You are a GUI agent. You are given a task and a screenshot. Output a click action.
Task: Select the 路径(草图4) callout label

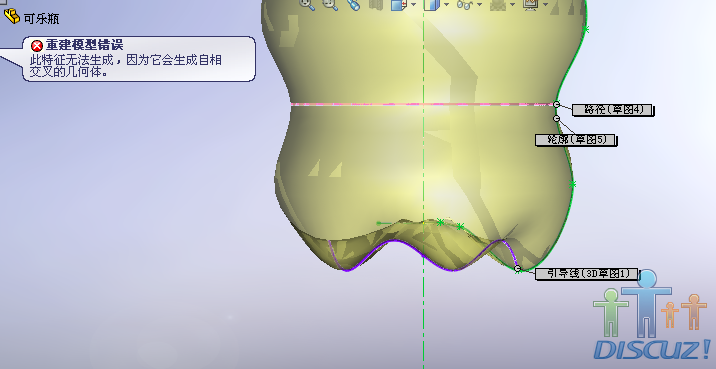[613, 110]
